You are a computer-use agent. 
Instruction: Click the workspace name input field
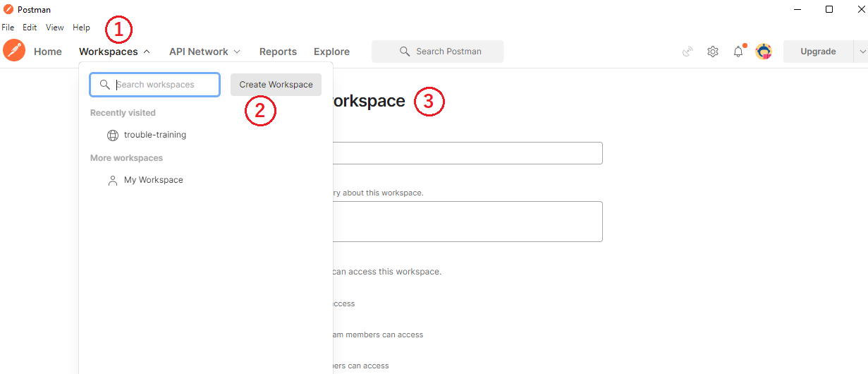click(x=467, y=153)
